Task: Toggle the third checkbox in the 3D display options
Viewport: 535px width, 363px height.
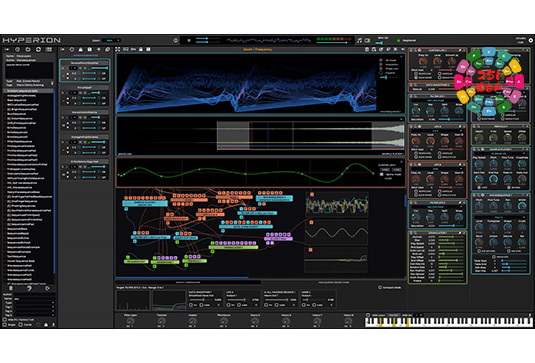Action: pyautogui.click(x=381, y=69)
